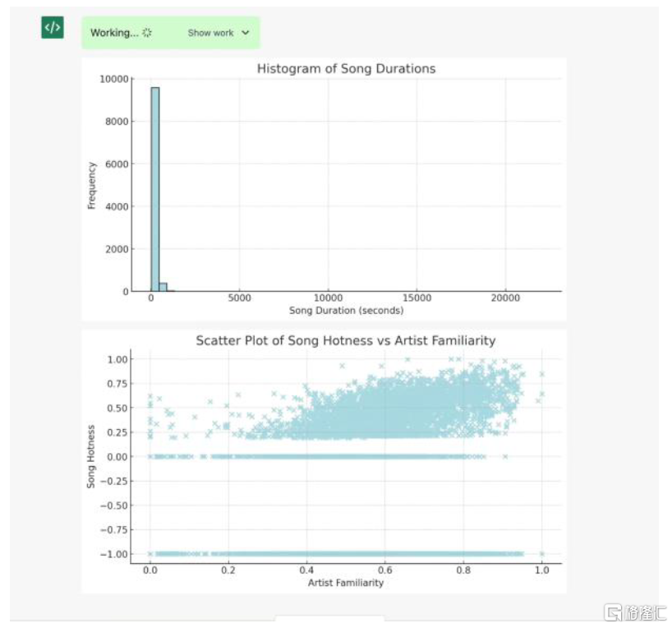This screenshot has width=672, height=628.
Task: Open the Histogram of Song Durations title
Action: point(346,69)
